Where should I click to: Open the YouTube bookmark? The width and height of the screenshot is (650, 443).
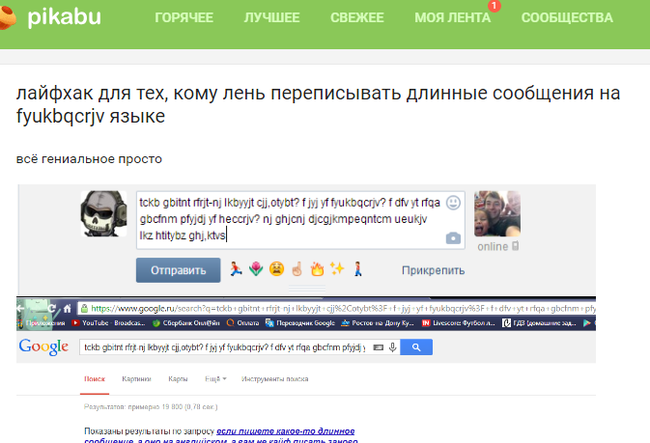point(88,323)
